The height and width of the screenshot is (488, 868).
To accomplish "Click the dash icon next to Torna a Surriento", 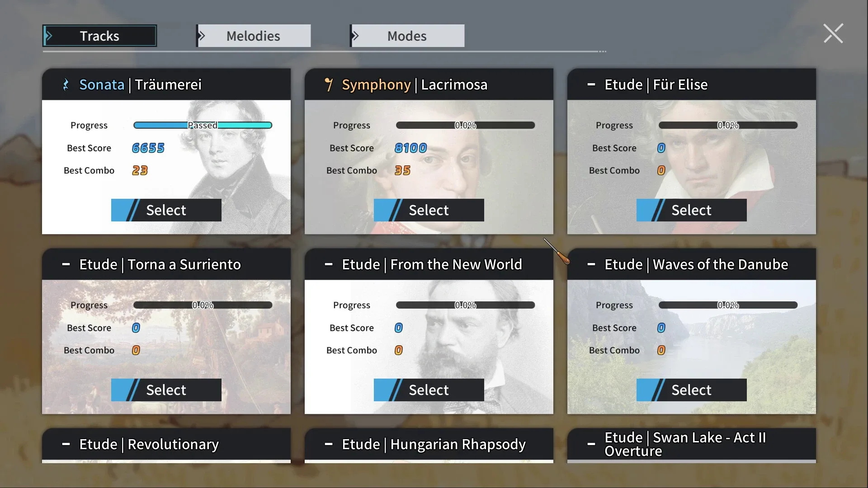I will (66, 264).
